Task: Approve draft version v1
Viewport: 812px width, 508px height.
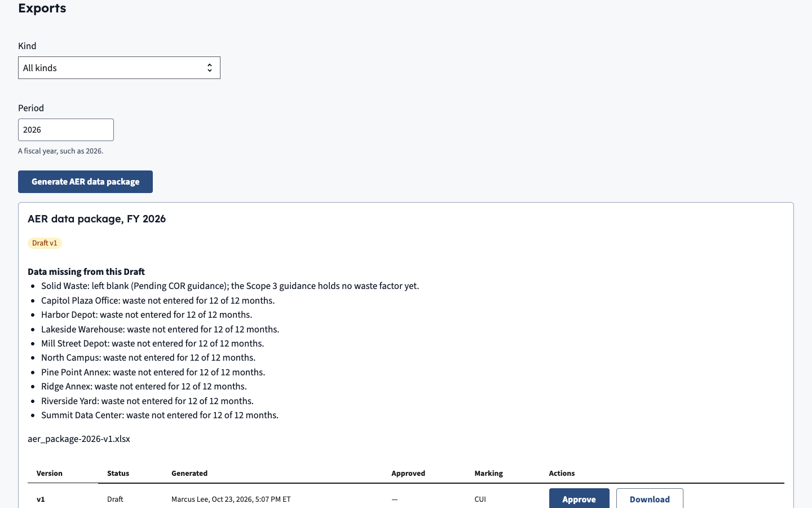Action: pyautogui.click(x=579, y=499)
